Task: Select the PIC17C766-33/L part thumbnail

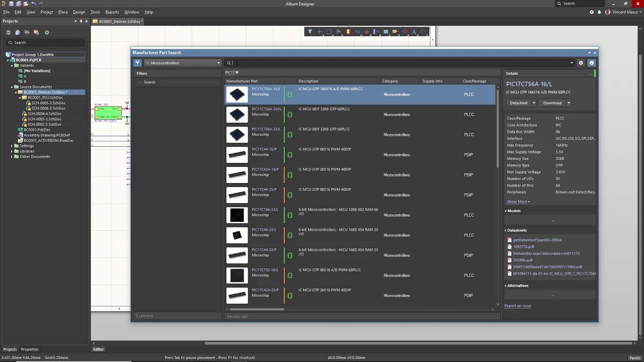Action: 237,215
